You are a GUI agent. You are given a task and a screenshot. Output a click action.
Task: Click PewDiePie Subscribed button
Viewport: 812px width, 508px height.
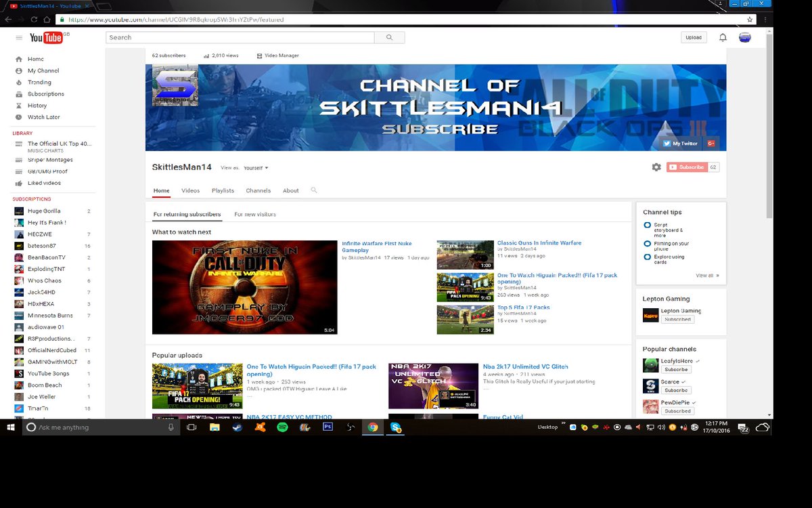pyautogui.click(x=676, y=411)
